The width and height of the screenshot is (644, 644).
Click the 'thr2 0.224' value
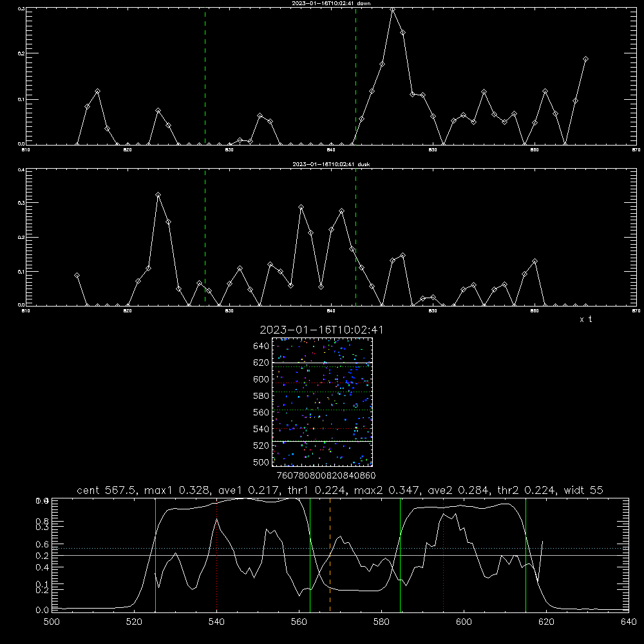[x=526, y=490]
